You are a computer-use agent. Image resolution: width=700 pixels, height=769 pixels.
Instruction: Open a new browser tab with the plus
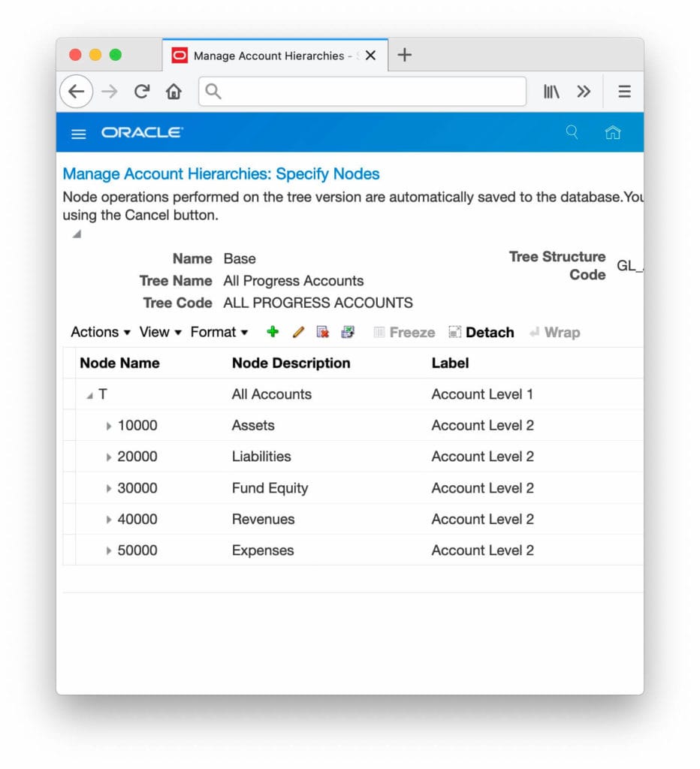point(404,54)
